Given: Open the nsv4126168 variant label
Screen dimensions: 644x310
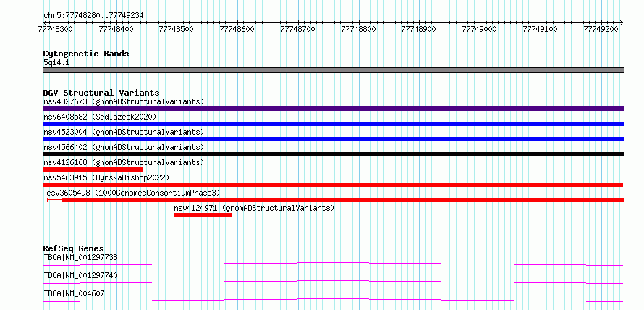Looking at the screenshot, I should click(124, 162).
